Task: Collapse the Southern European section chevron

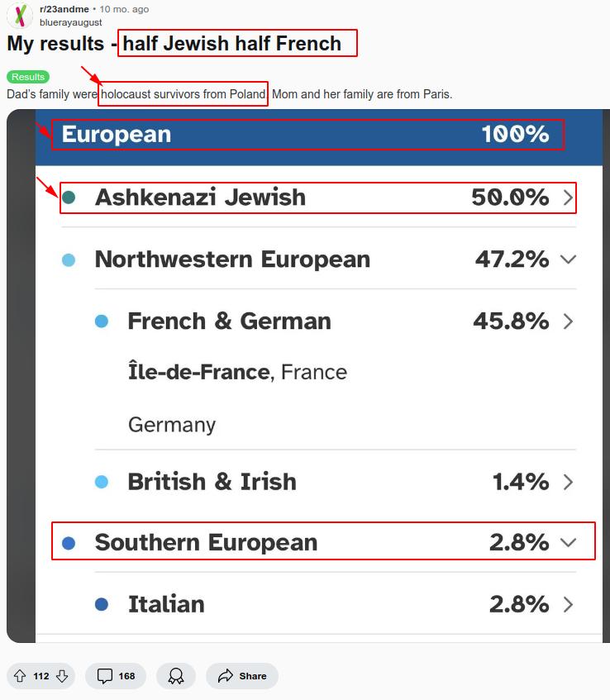Action: tap(568, 542)
